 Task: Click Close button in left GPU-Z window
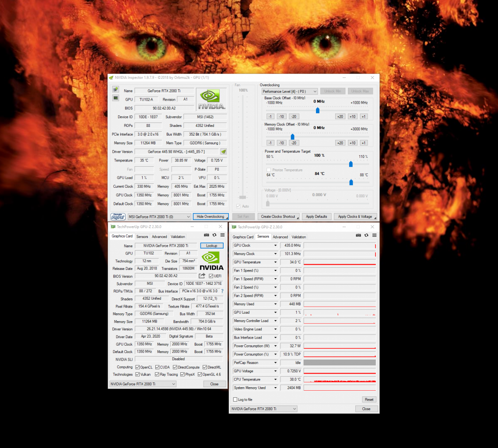(214, 384)
